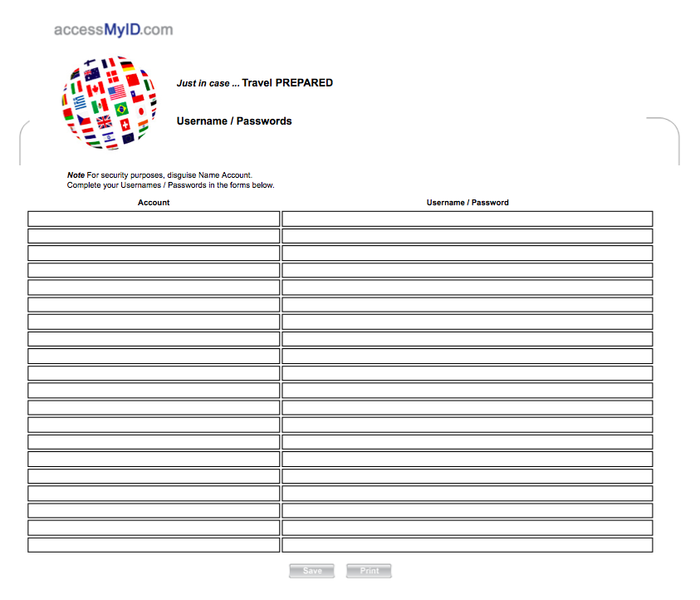Click the Note security purposes text

pyautogui.click(x=159, y=175)
